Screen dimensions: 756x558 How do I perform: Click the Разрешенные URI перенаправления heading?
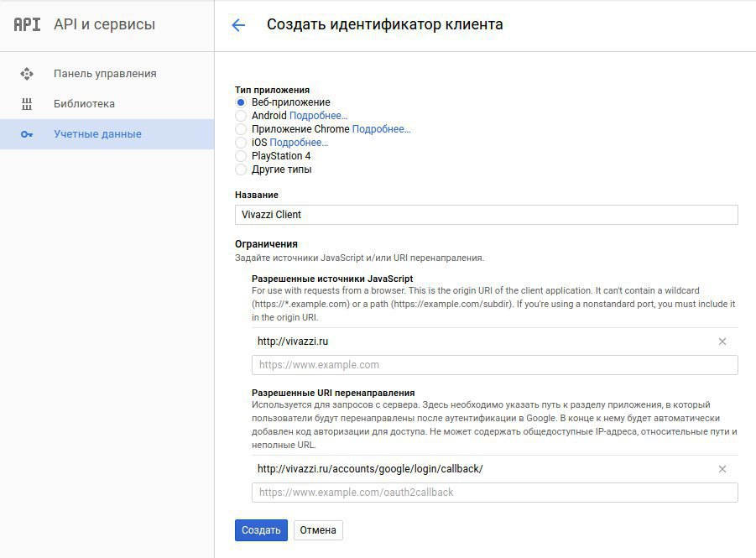coord(333,393)
